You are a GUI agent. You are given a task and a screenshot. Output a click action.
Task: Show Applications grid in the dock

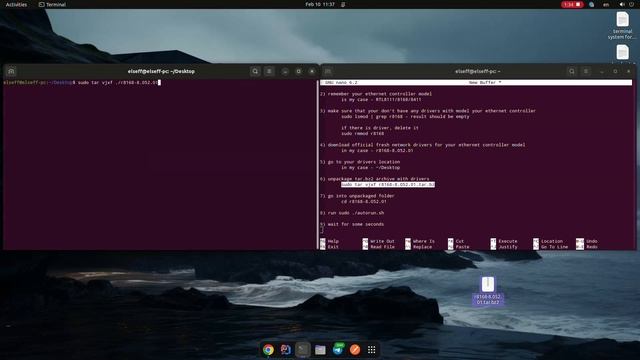click(x=371, y=349)
